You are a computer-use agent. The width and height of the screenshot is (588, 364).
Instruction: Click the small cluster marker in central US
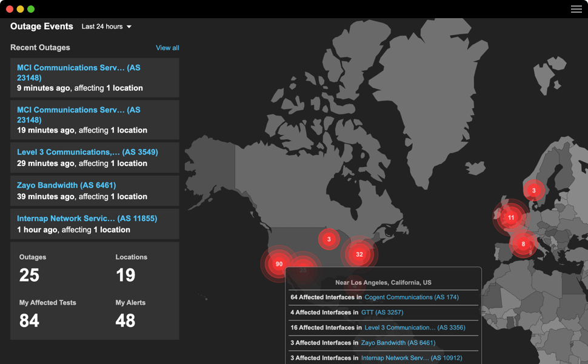(x=329, y=239)
